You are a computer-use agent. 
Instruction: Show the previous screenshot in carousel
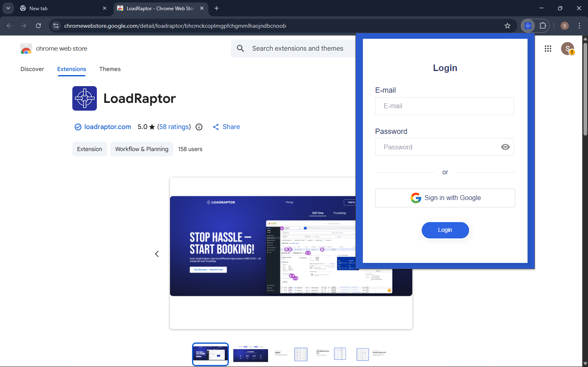click(x=157, y=254)
